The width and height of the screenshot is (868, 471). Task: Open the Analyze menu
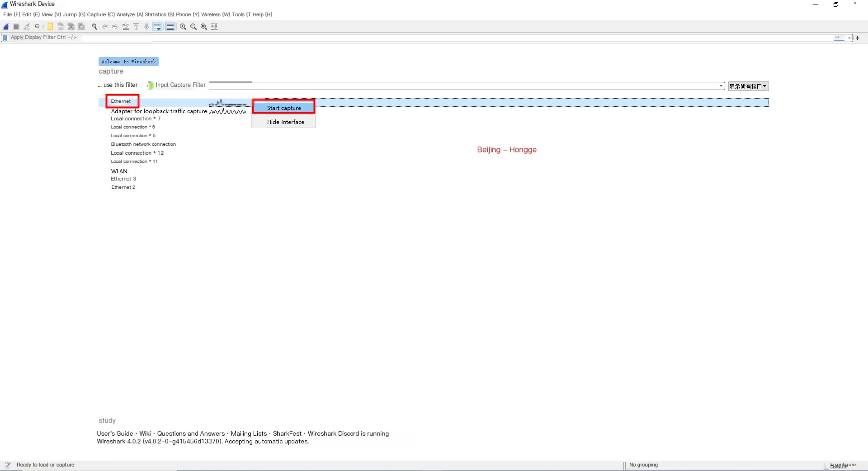click(130, 14)
